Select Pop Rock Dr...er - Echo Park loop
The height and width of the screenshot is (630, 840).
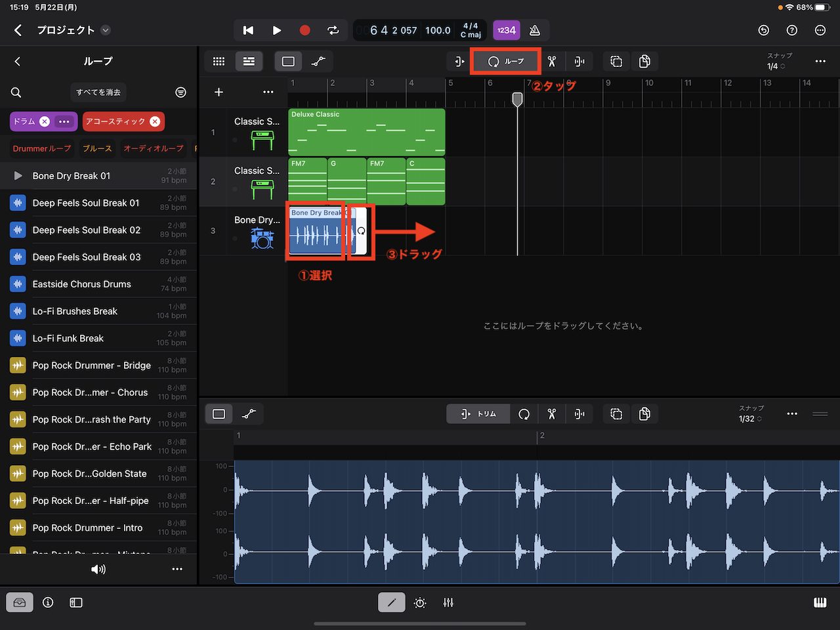[98, 447]
